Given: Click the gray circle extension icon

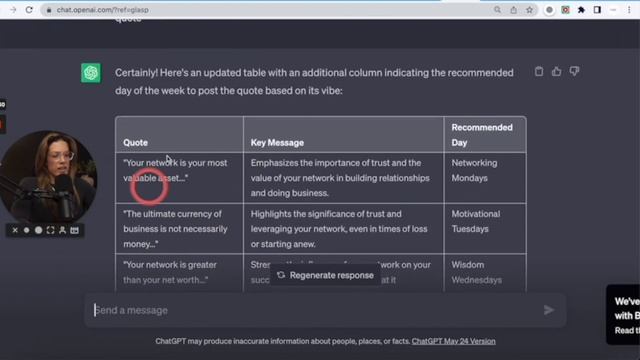Looking at the screenshot, I should pos(549,10).
